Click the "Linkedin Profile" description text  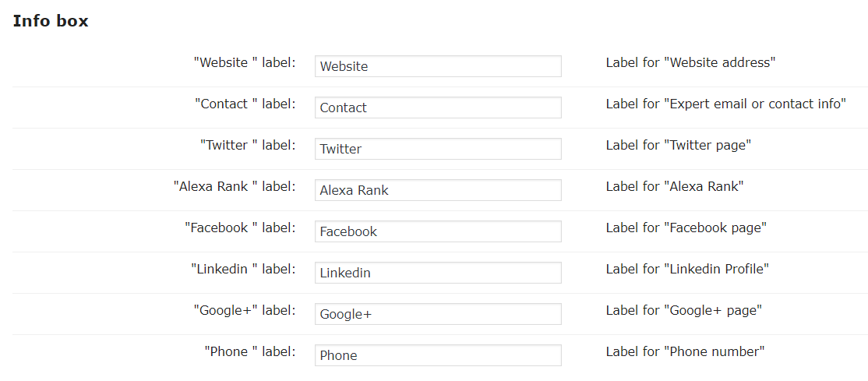687,269
